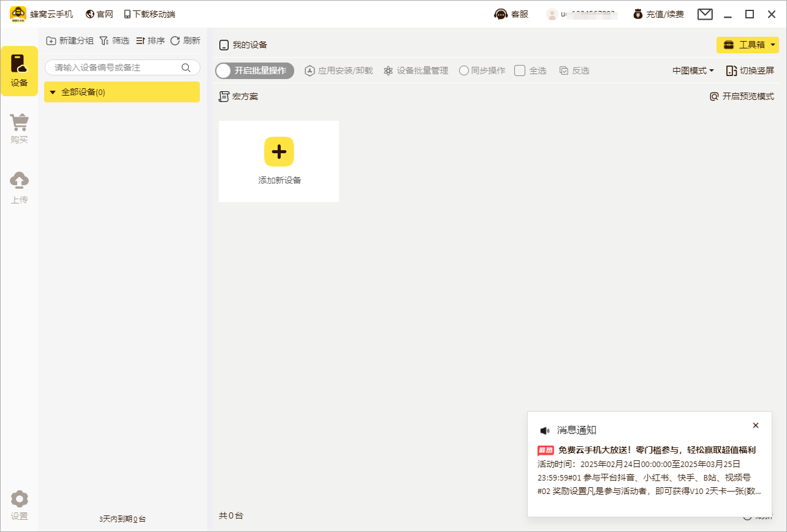Click the 蜂窝云手机 app logo
The image size is (787, 532).
[18, 14]
